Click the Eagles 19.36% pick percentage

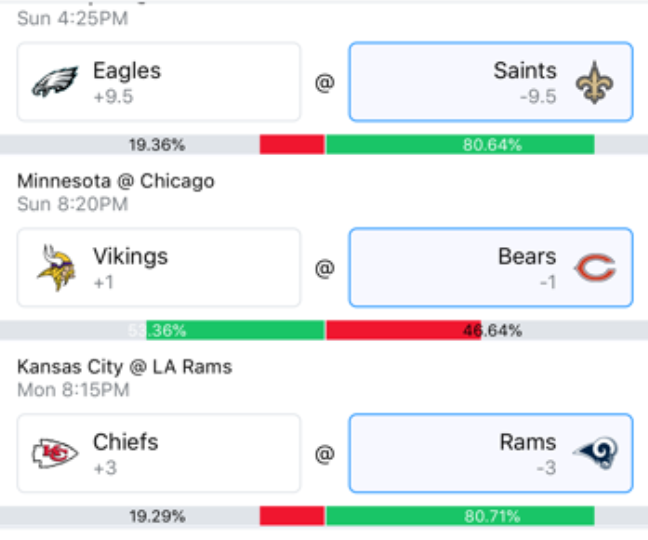tap(156, 145)
